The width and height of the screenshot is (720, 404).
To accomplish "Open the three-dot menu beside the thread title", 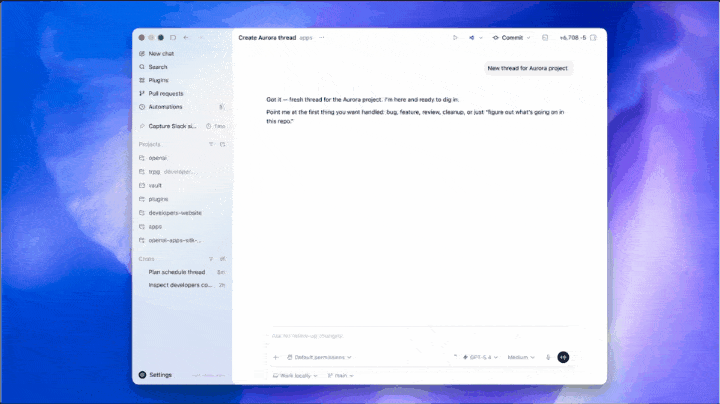I will (321, 38).
